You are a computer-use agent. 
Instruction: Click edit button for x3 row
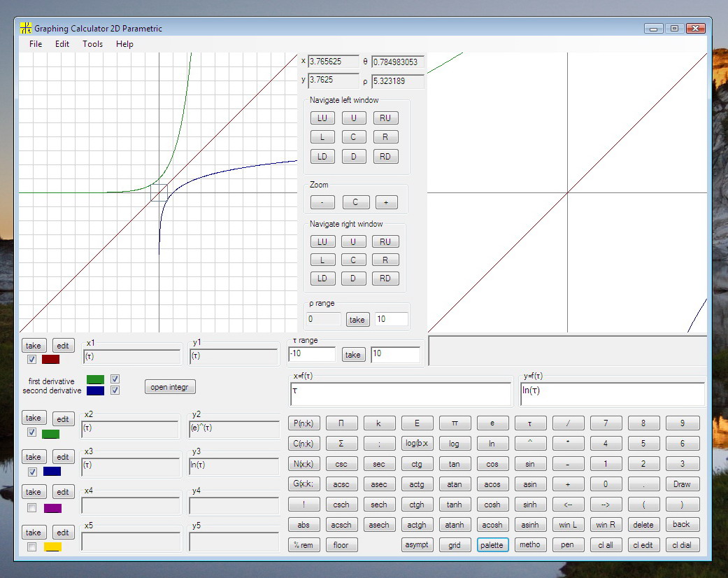63,457
